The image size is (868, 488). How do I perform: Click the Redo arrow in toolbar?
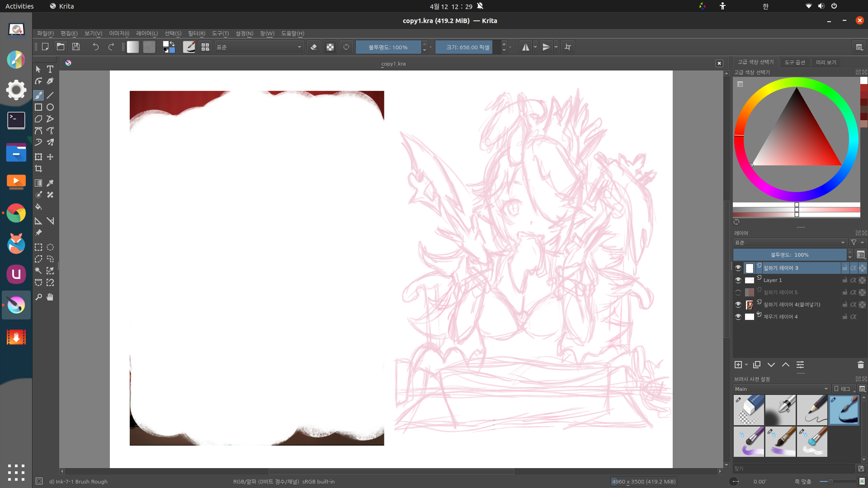coord(111,47)
